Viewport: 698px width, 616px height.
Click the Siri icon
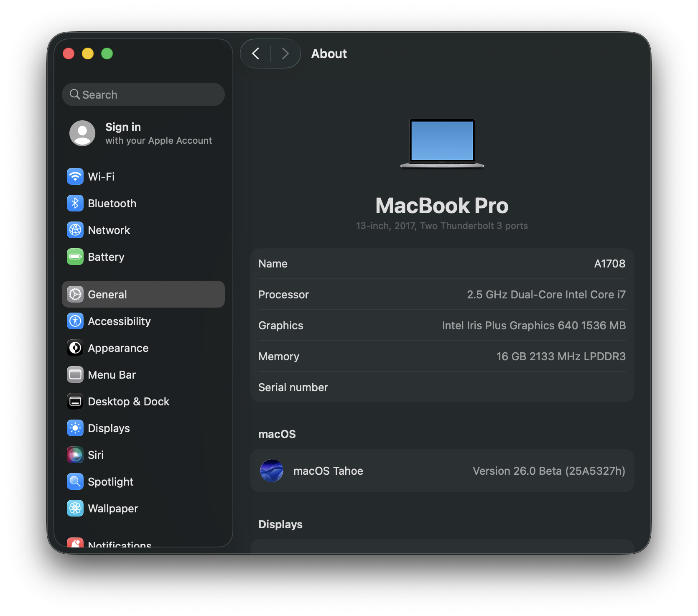pyautogui.click(x=75, y=455)
